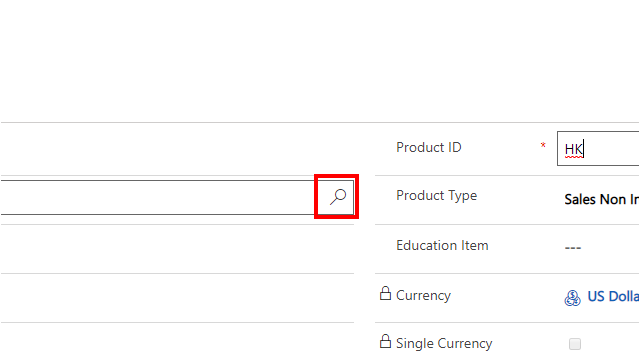This screenshot has height=360, width=640.
Task: Toggle the Single Currency checkbox
Action: point(575,344)
